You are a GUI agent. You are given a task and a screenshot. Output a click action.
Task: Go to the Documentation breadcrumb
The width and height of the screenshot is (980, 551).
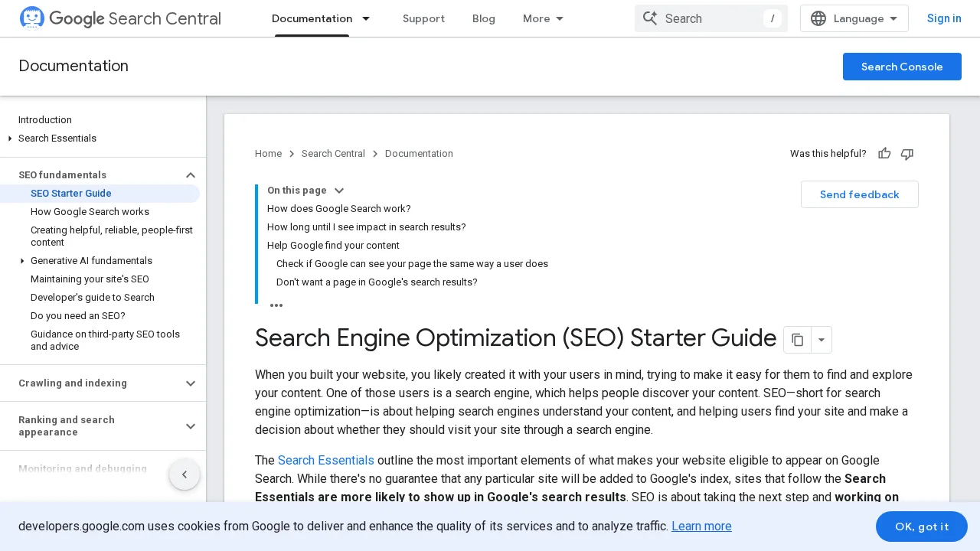(419, 154)
